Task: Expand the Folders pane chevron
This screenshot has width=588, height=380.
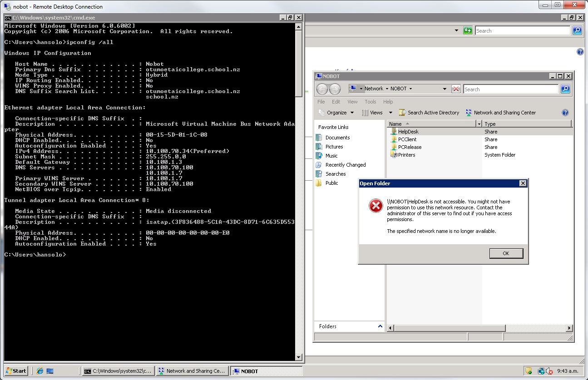Action: (x=380, y=326)
